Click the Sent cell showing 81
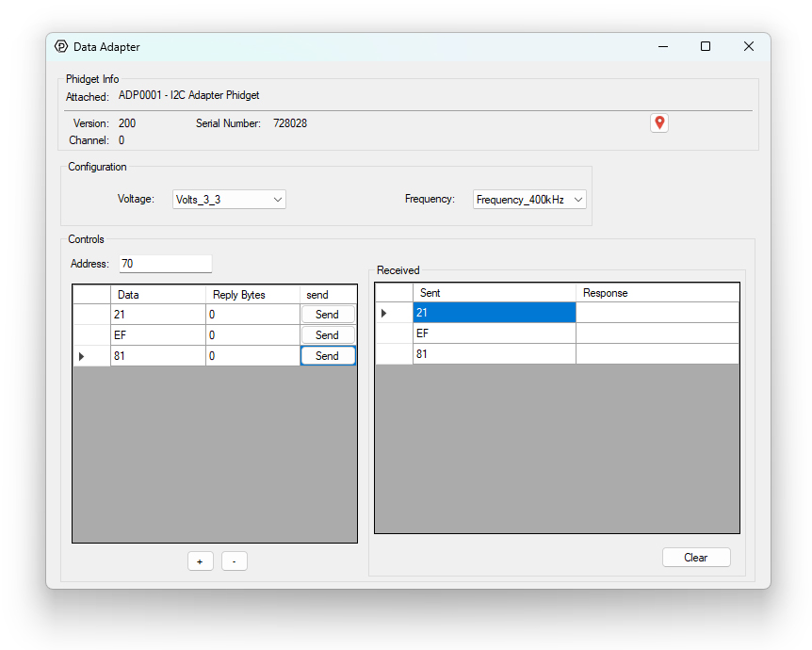Screen dimensions: 812x650 point(494,354)
